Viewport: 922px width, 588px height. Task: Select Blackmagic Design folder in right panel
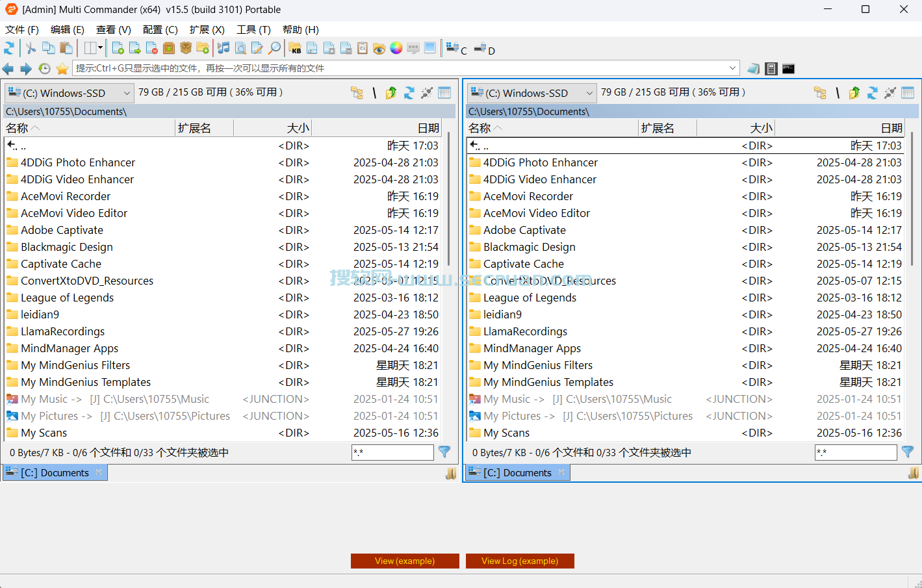[x=685, y=247]
